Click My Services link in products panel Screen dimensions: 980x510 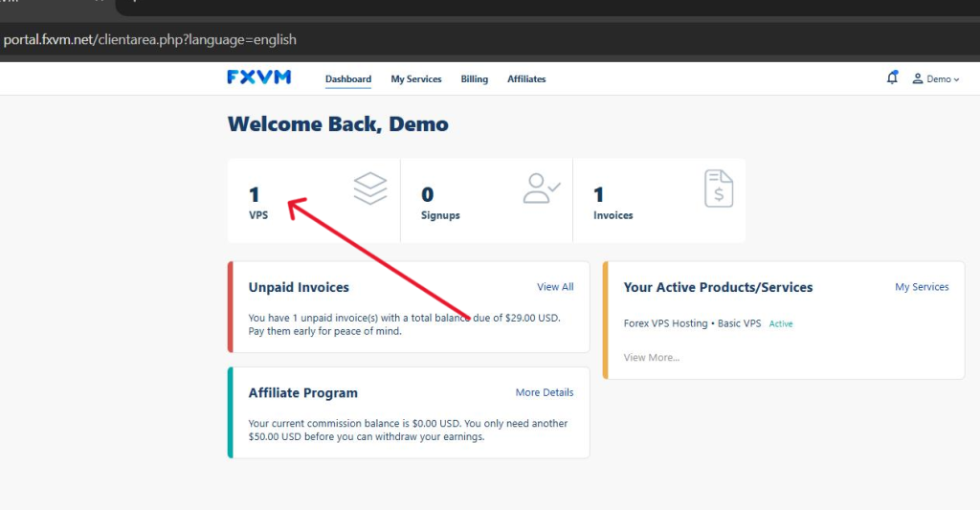[x=922, y=287]
